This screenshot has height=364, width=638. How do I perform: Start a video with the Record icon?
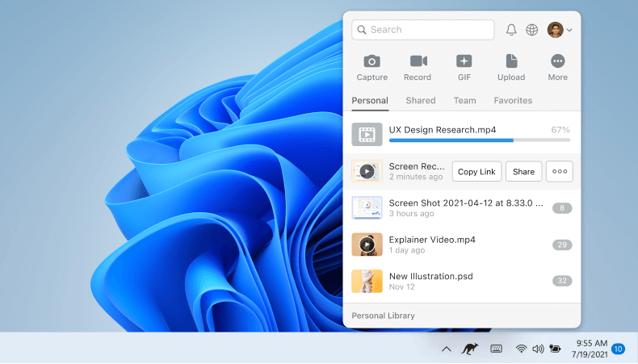(x=418, y=61)
